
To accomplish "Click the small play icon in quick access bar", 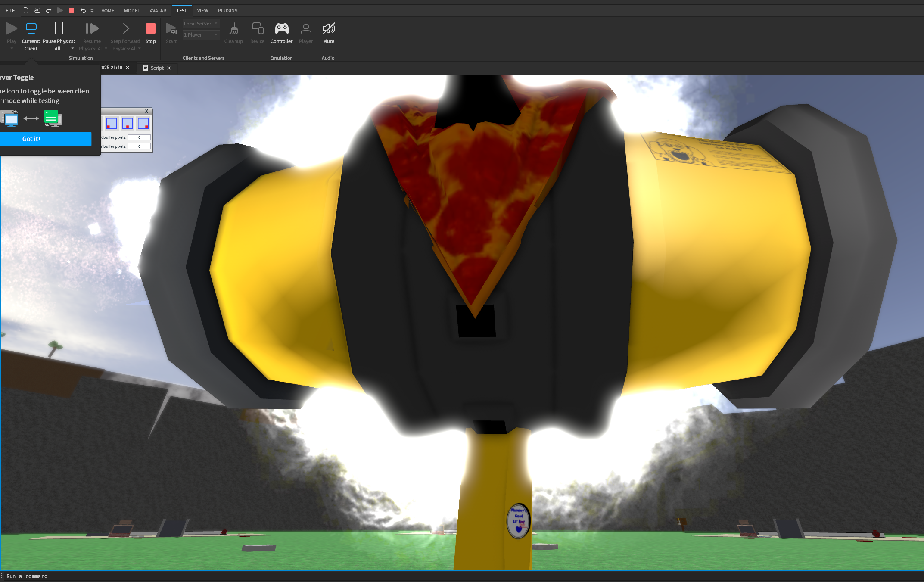I will [60, 10].
